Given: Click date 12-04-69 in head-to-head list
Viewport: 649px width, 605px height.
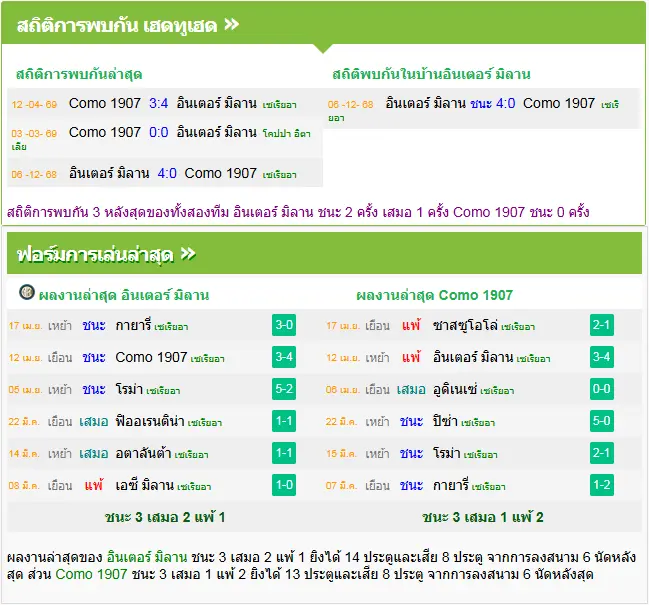Looking at the screenshot, I should (34, 104).
